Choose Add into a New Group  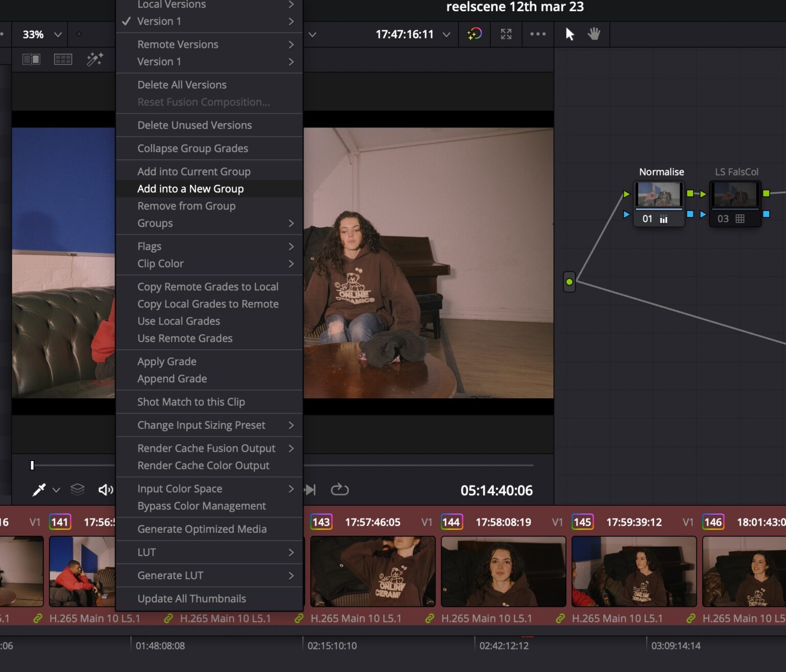[190, 188]
